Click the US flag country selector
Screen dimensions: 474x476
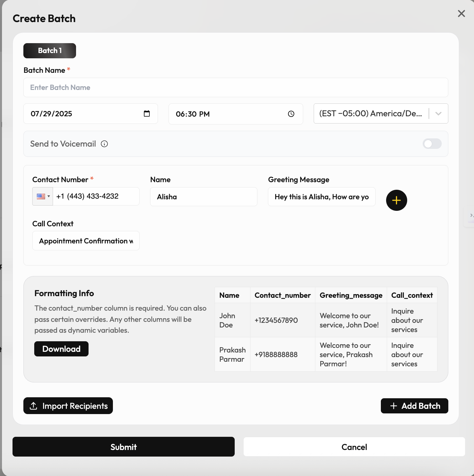click(40, 196)
